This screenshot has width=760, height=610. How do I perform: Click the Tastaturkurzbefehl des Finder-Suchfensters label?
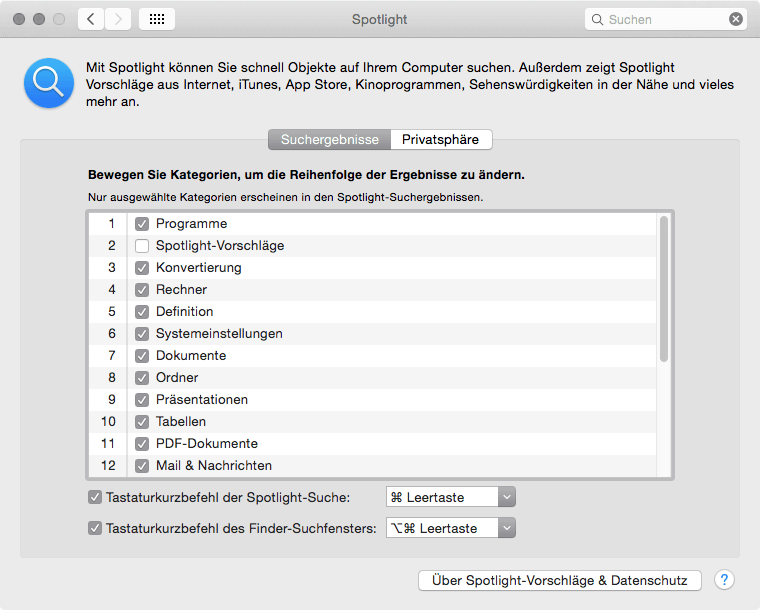tap(241, 529)
